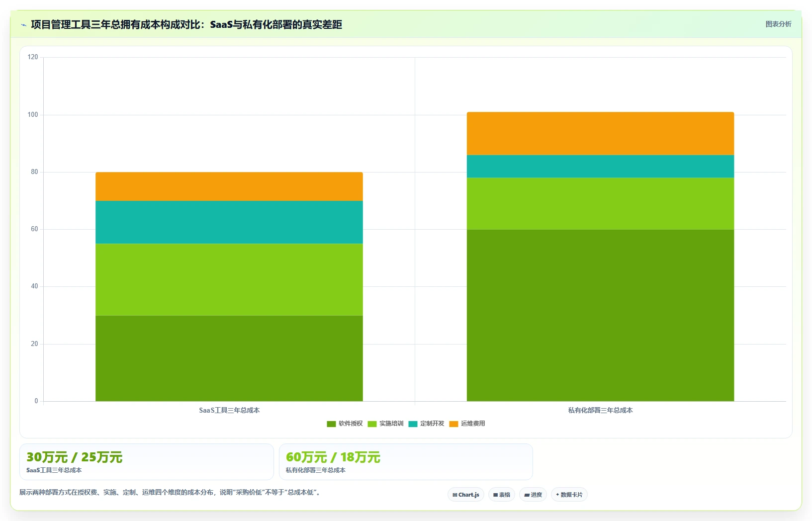Click 私有化部署 bar's dark green segment
812x521 pixels.
pyautogui.click(x=600, y=315)
